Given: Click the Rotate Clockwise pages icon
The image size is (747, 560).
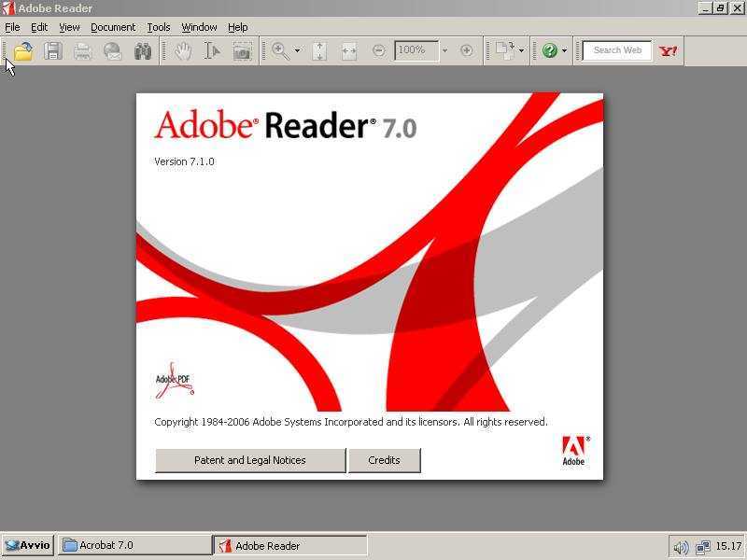Looking at the screenshot, I should [x=505, y=50].
